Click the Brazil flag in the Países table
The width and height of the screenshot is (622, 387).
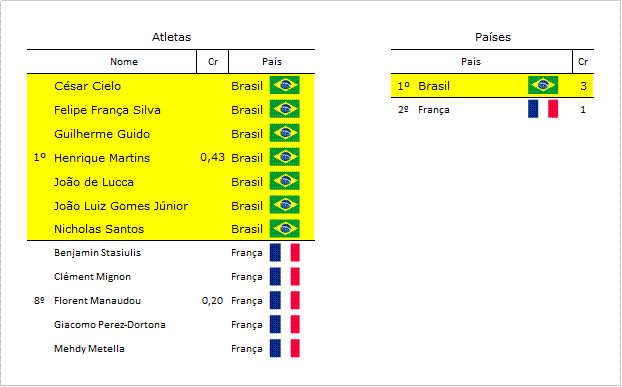click(x=543, y=85)
